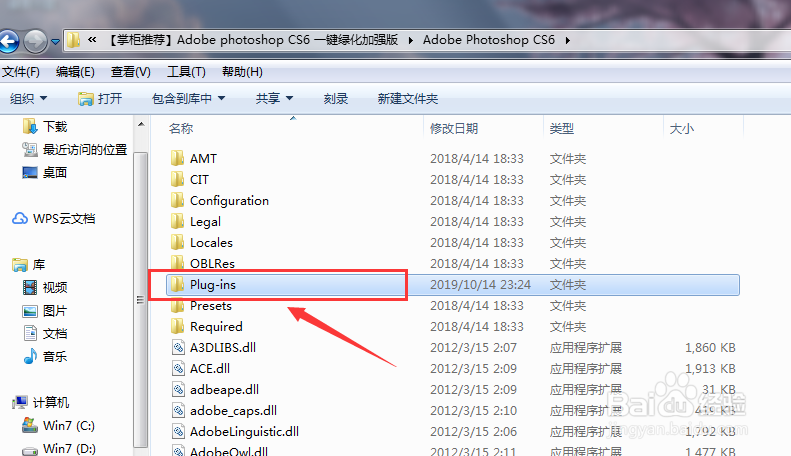Click the '1,860 KB' size cell
791x456 pixels.
pyautogui.click(x=710, y=348)
